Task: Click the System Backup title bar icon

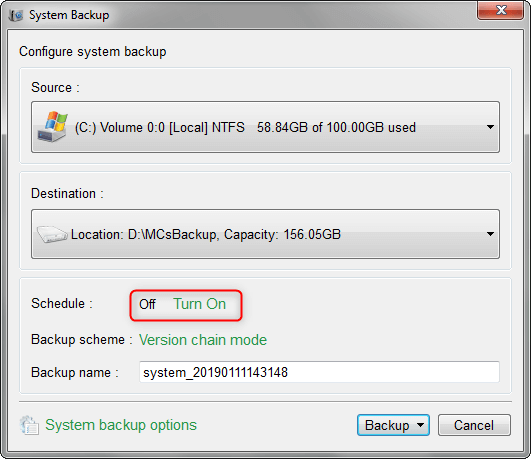Action: [16, 15]
